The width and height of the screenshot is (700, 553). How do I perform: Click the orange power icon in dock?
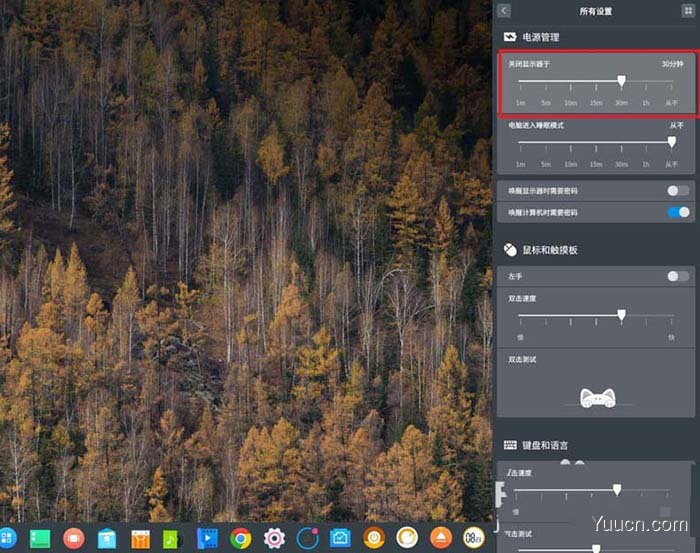click(374, 538)
